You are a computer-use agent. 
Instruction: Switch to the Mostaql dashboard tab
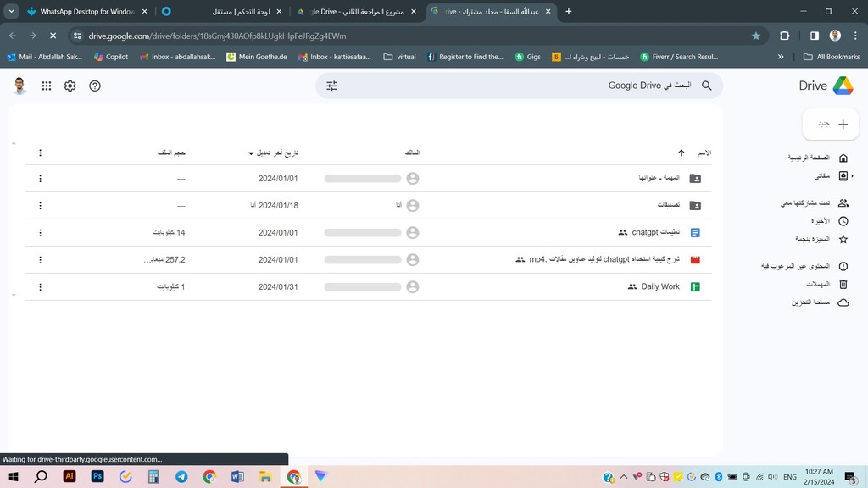click(221, 11)
